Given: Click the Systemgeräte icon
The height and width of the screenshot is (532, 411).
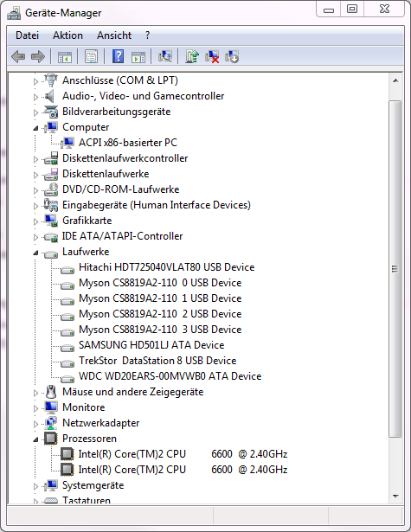Looking at the screenshot, I should pos(51,485).
